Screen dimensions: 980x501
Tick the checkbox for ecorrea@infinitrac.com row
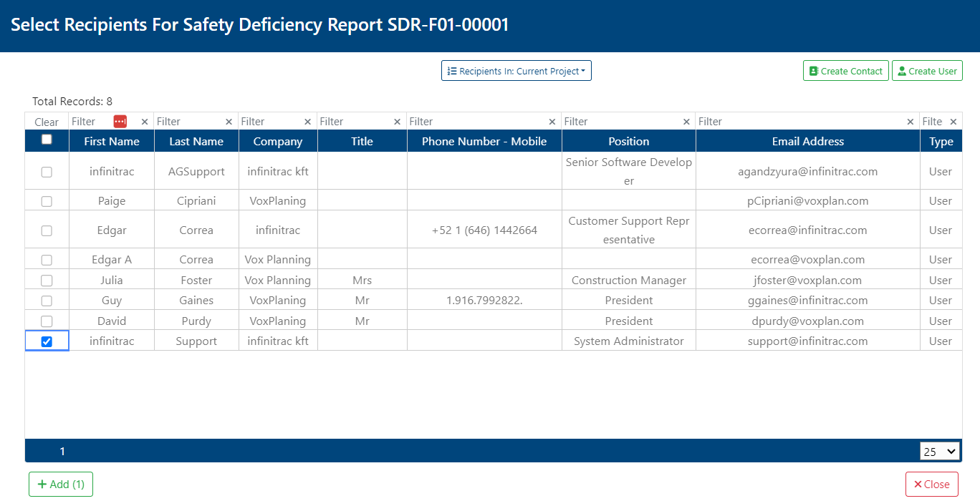tap(47, 230)
